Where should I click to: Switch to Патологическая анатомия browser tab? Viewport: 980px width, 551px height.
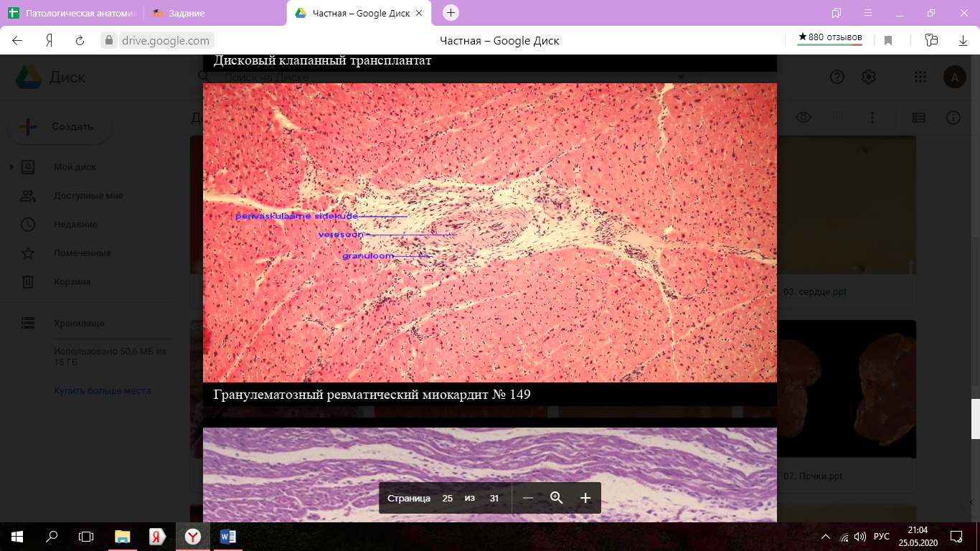(x=72, y=13)
